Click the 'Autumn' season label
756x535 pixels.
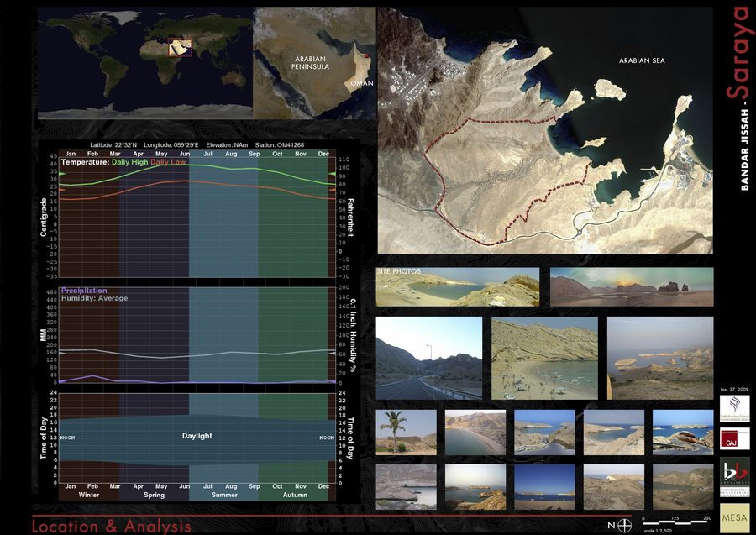[x=295, y=495]
